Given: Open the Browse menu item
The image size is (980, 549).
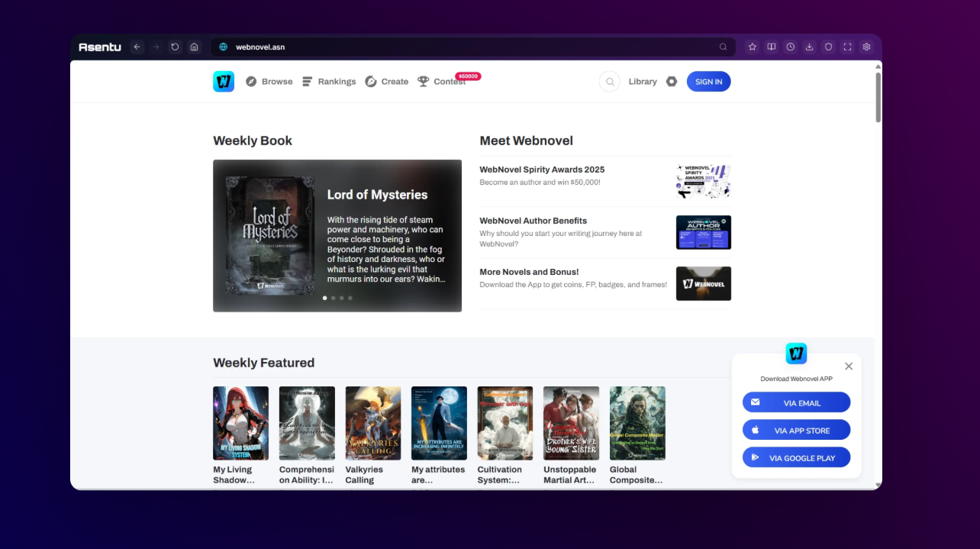Looking at the screenshot, I should (277, 82).
